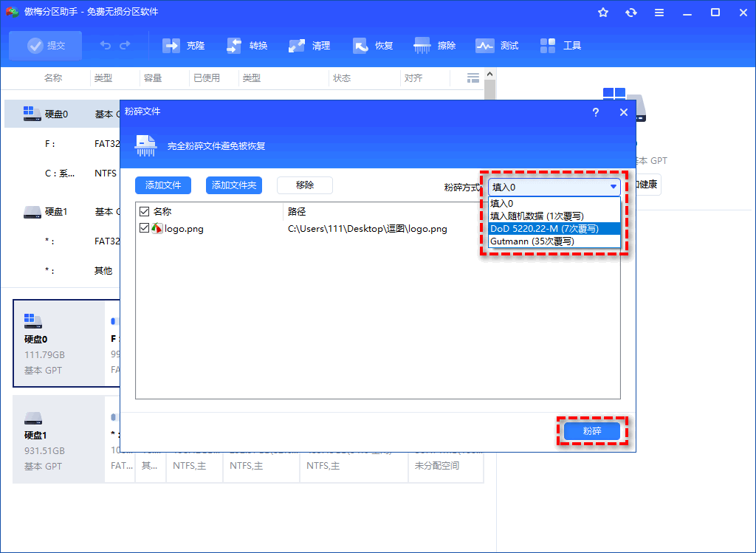Pick 填入随机数据 (1次覆写) option
Viewport: 756px width, 553px height.
click(537, 216)
